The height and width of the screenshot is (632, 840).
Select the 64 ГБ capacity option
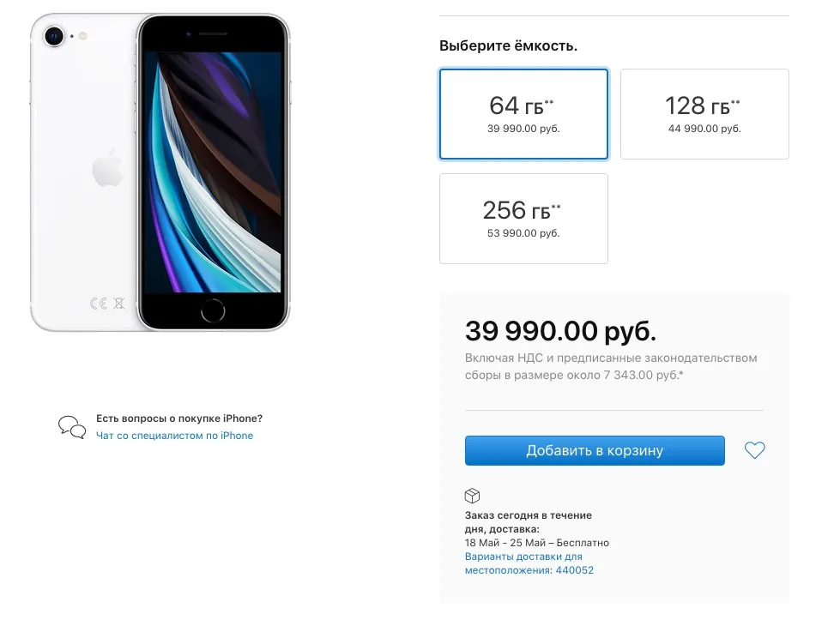pos(523,114)
